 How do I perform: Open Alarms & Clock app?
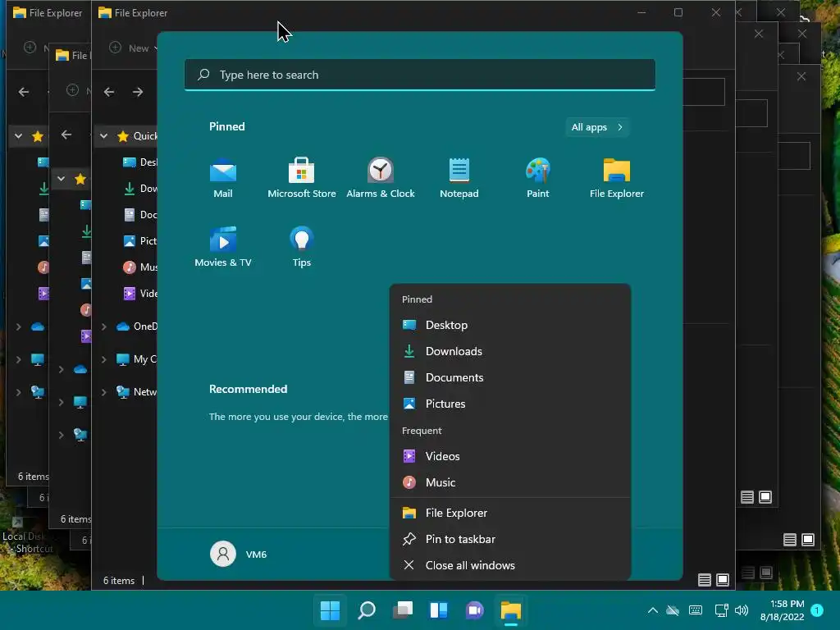point(381,178)
